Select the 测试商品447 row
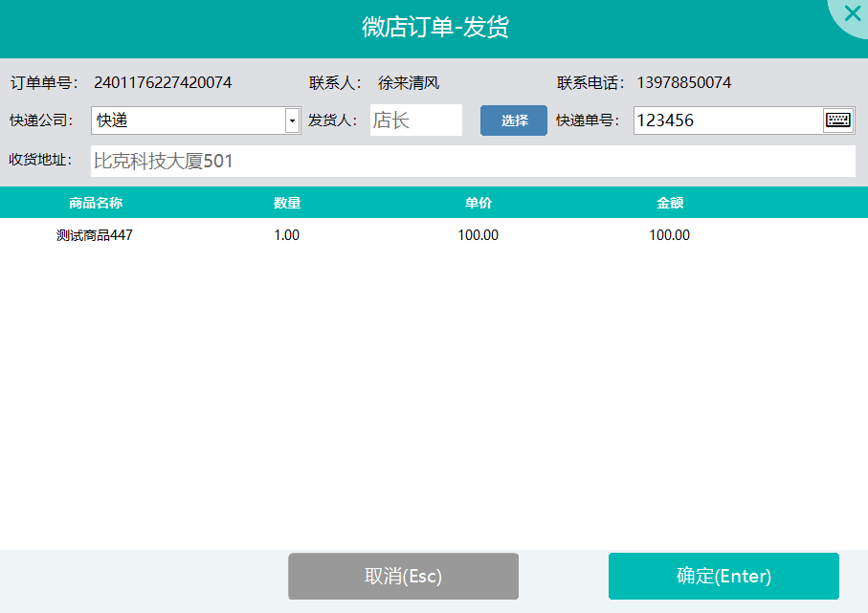Image resolution: width=868 pixels, height=613 pixels. [434, 235]
